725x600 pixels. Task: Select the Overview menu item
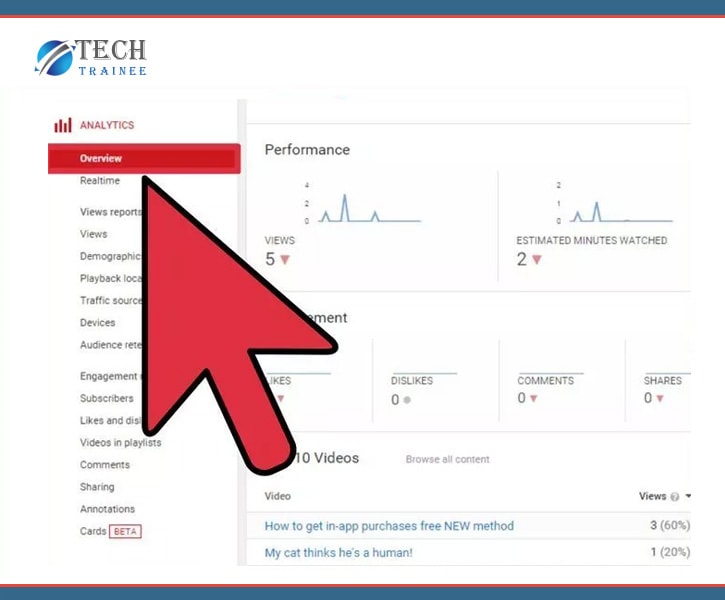click(144, 159)
